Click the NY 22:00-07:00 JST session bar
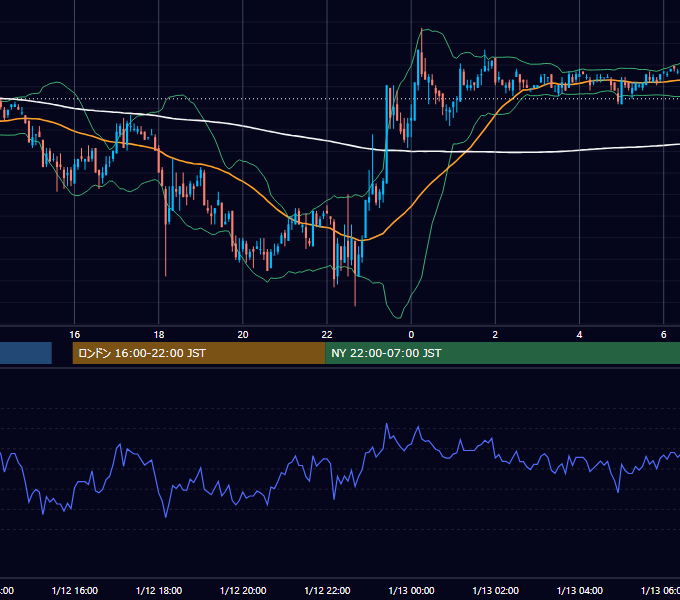The width and height of the screenshot is (680, 600). click(502, 353)
